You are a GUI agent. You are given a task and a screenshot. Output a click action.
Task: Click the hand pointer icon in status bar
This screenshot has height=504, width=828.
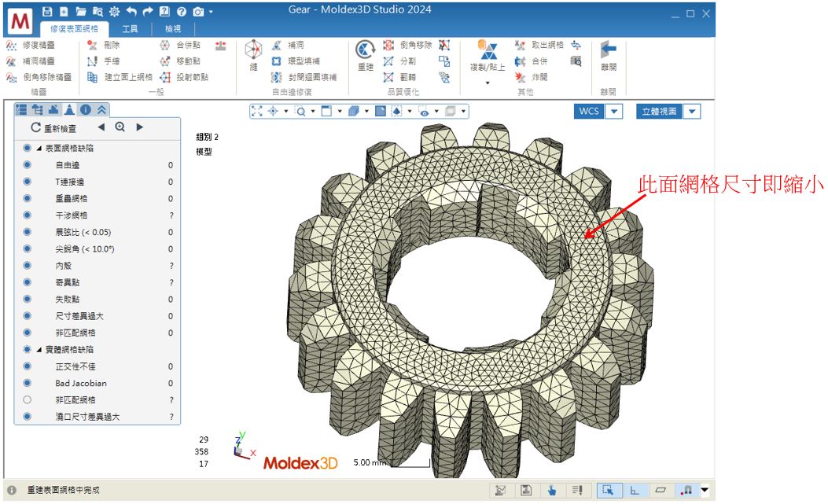click(552, 491)
